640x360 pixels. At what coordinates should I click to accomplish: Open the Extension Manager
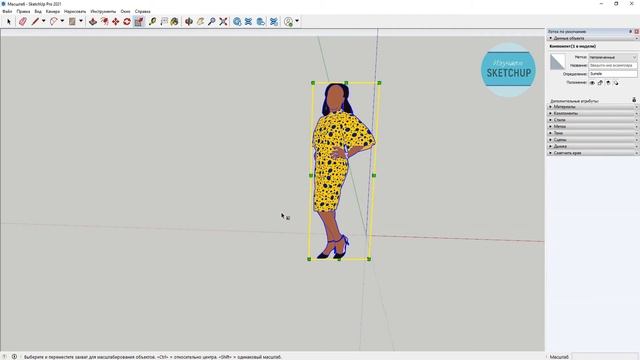[274, 22]
